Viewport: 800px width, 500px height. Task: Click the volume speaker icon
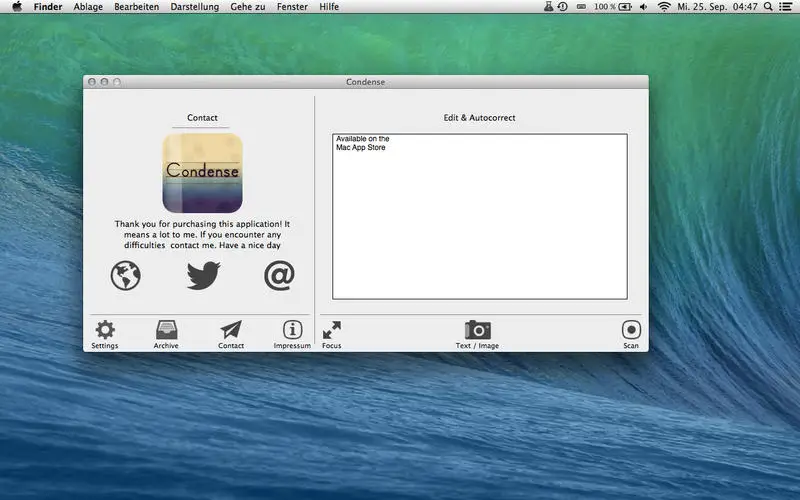(643, 7)
